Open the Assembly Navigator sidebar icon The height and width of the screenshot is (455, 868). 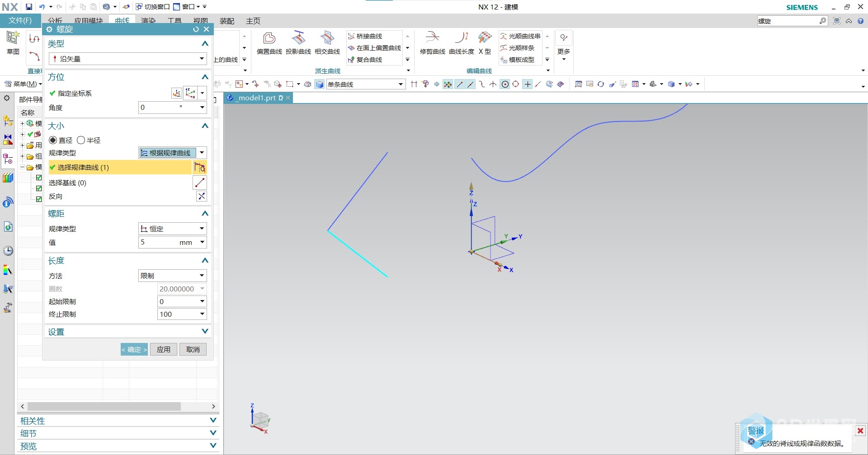(x=8, y=121)
